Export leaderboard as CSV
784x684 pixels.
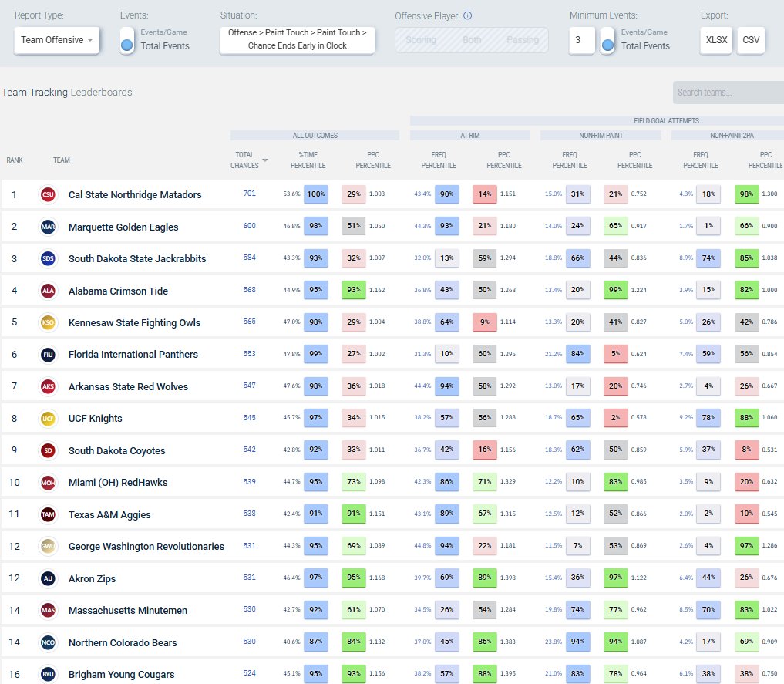(751, 40)
